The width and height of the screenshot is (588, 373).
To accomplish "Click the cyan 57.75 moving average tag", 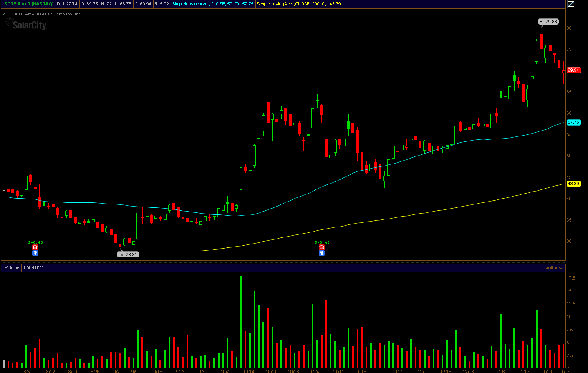I will pos(573,123).
